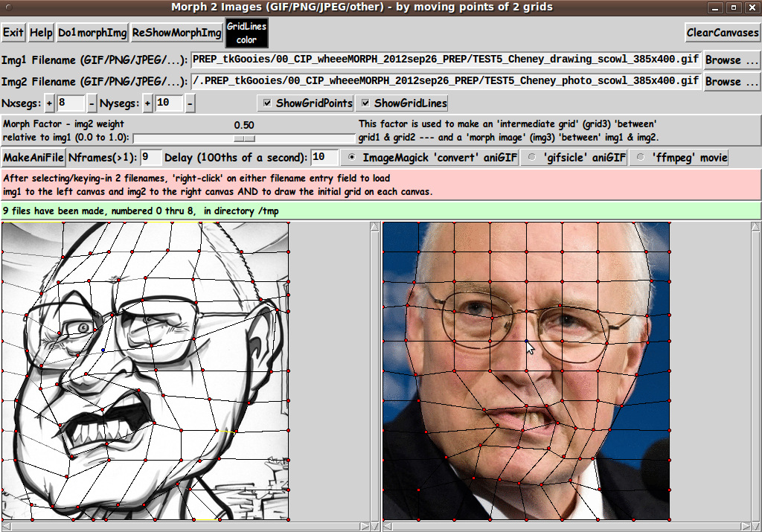The image size is (762, 532).
Task: Click the Delay entry field
Action: [x=324, y=158]
